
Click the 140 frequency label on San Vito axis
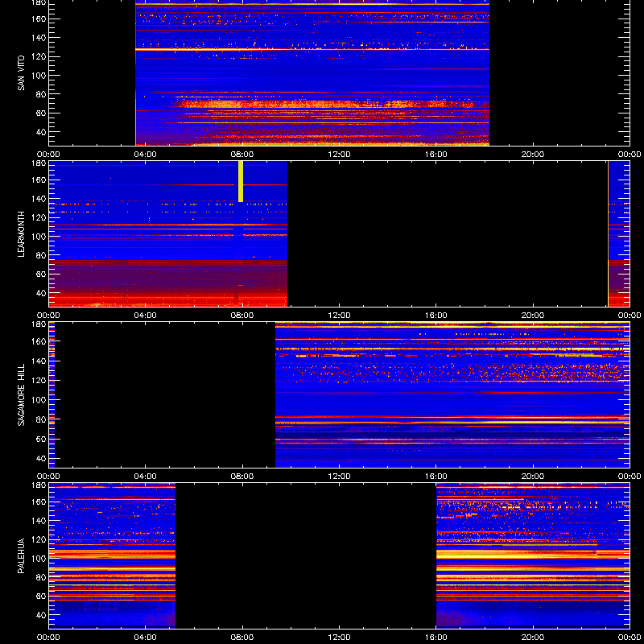point(39,38)
